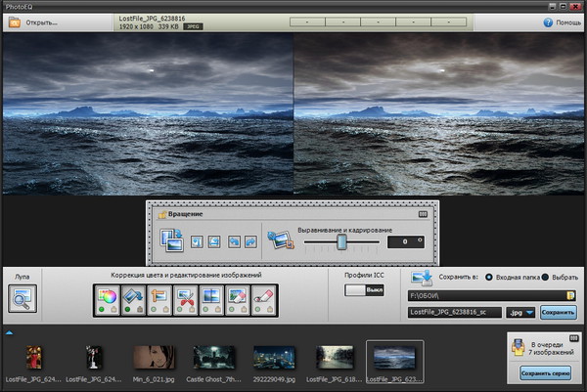Click the large rotate images icon
Image resolution: width=587 pixels, height=392 pixels.
171,240
